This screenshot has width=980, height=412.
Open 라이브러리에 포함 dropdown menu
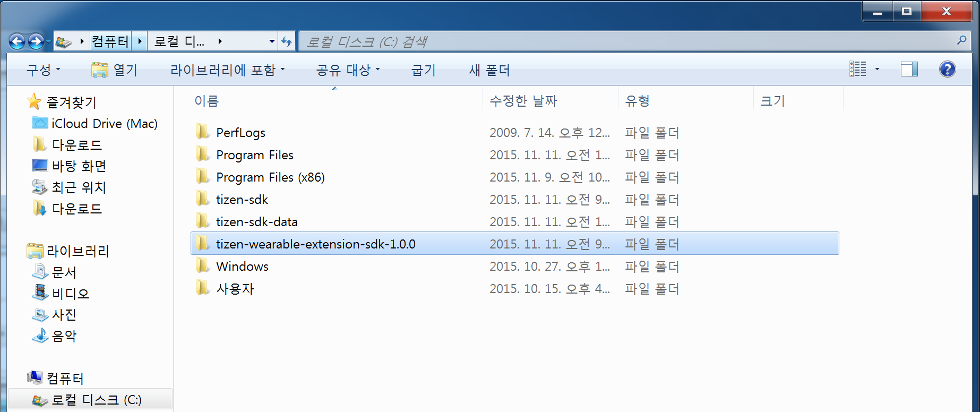coord(228,70)
